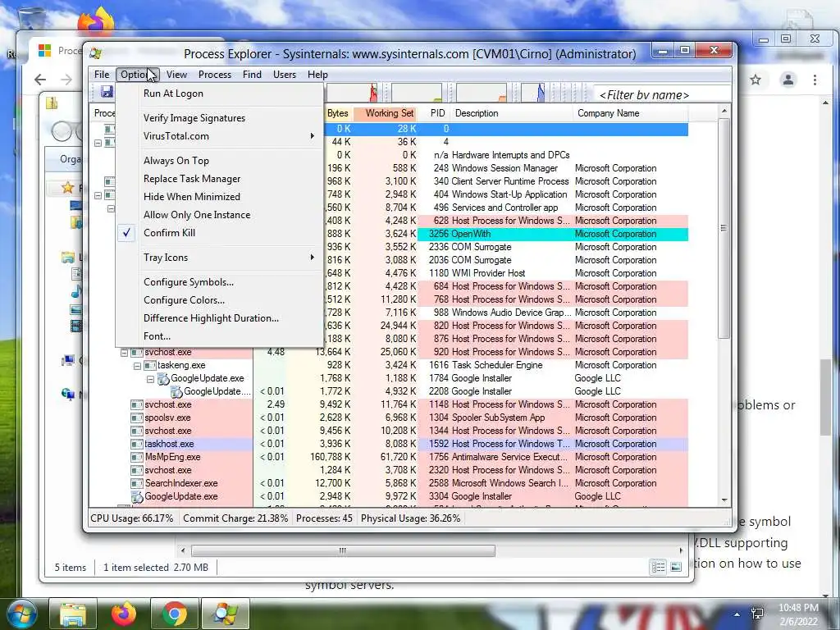Sort by Working Set column header
The image size is (840, 630).
pyautogui.click(x=386, y=113)
